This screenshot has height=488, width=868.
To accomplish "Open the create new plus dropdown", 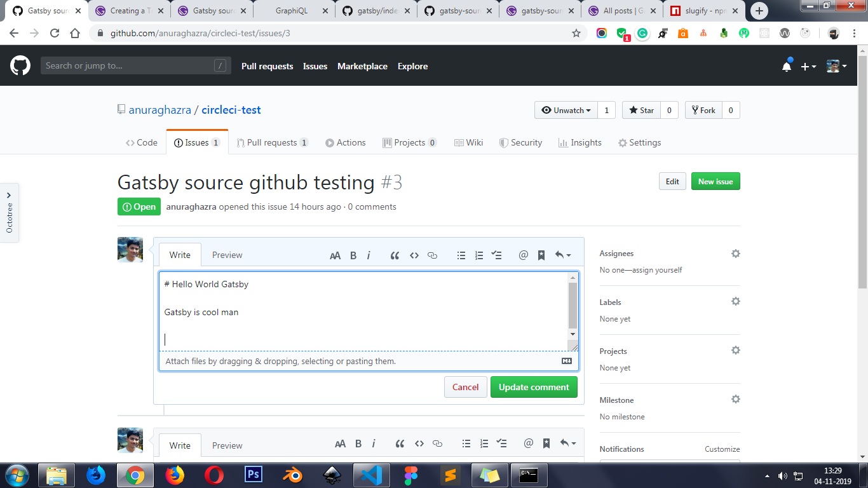I will 808,66.
